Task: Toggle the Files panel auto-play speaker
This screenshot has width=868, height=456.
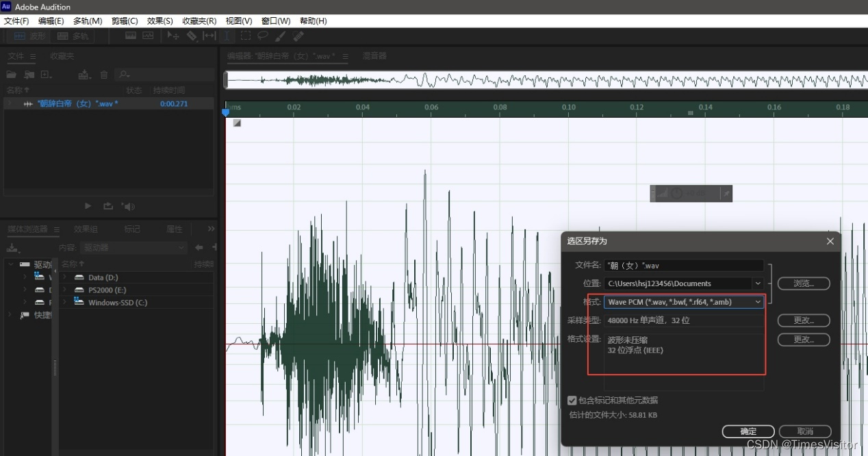Action: pos(128,206)
